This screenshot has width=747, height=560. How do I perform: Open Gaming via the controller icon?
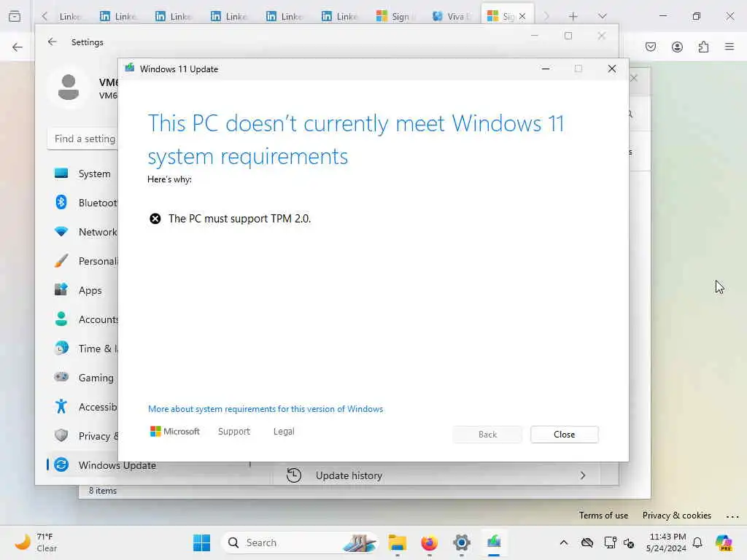click(x=61, y=377)
